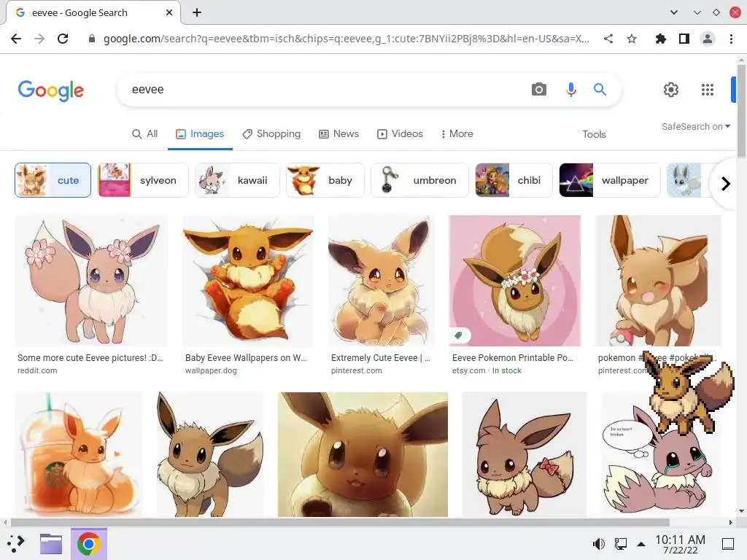Open the Baby Eevee Wallpapers link
Viewport: 747px width, 560px height.
[x=246, y=357]
